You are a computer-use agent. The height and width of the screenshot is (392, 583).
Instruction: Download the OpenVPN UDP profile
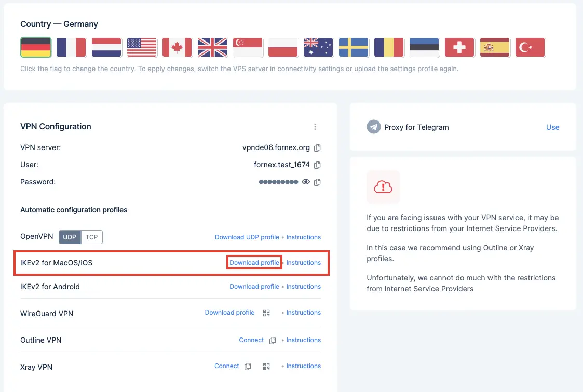(247, 237)
